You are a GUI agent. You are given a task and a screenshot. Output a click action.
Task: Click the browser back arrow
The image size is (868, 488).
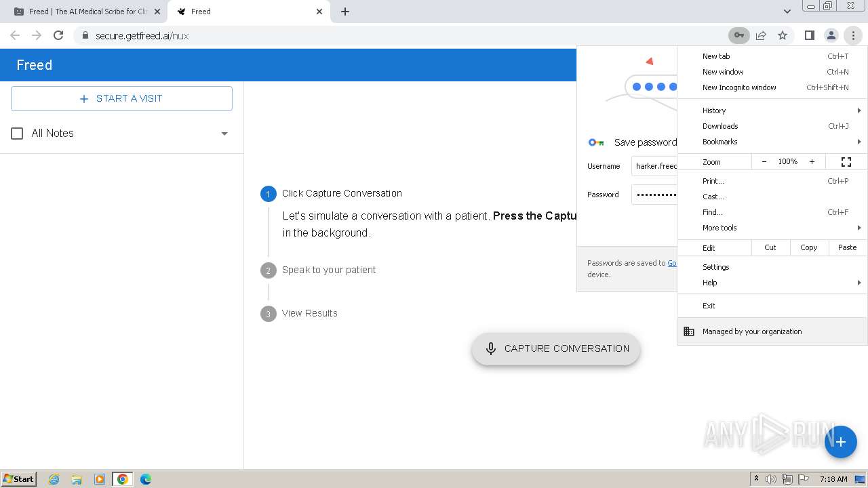15,35
